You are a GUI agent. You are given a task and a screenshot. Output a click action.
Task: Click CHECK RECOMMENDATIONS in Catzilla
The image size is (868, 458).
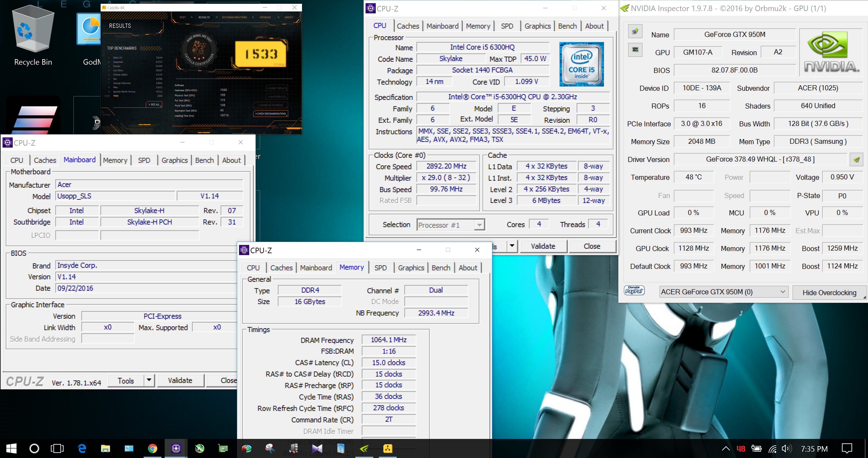(x=271, y=114)
